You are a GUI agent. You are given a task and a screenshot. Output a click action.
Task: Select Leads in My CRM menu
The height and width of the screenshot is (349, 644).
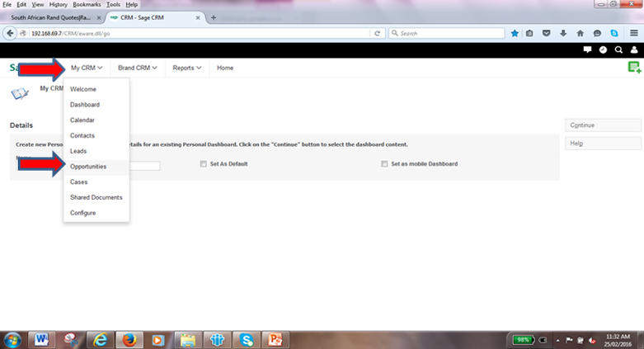point(96,151)
